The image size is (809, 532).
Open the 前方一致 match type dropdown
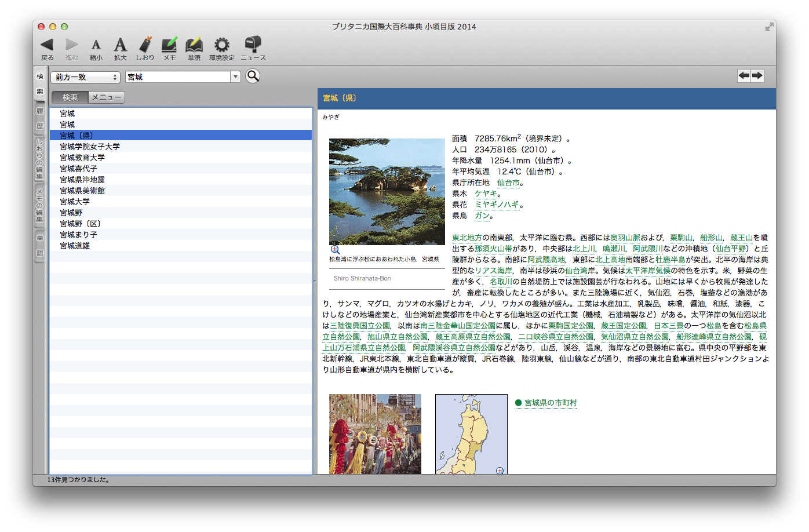pyautogui.click(x=85, y=77)
